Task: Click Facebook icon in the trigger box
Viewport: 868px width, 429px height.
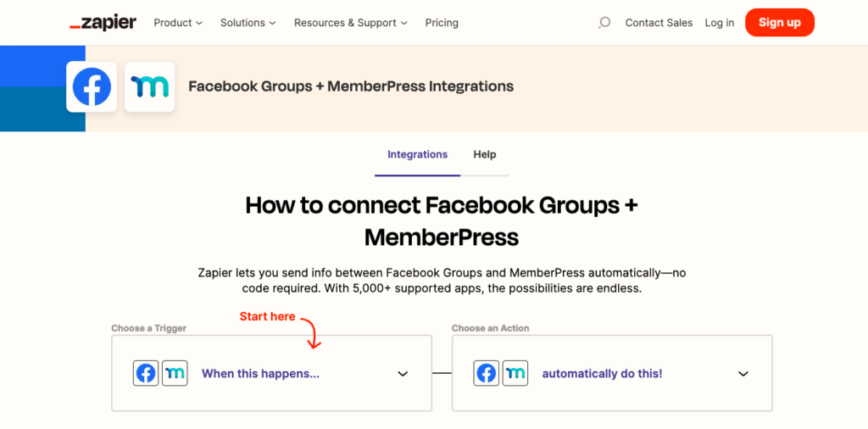Action: pyautogui.click(x=146, y=374)
